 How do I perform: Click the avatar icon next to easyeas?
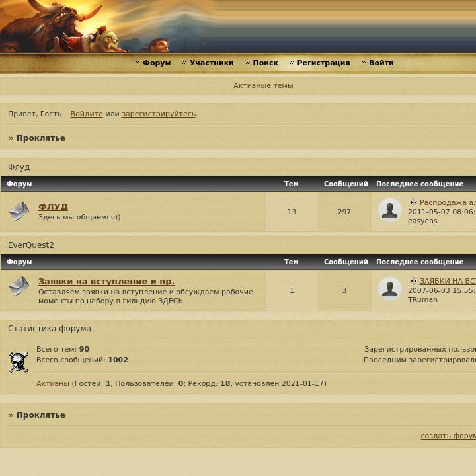390,210
